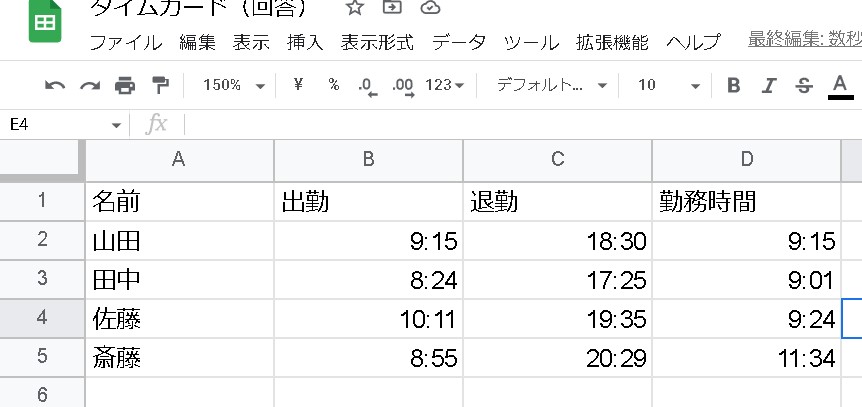Open Google Sheets home logo
Viewport: 862px width, 407px height.
44,20
